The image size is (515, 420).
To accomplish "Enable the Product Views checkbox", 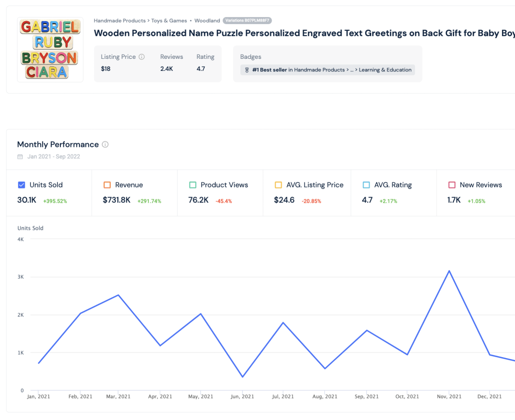I will click(x=193, y=185).
